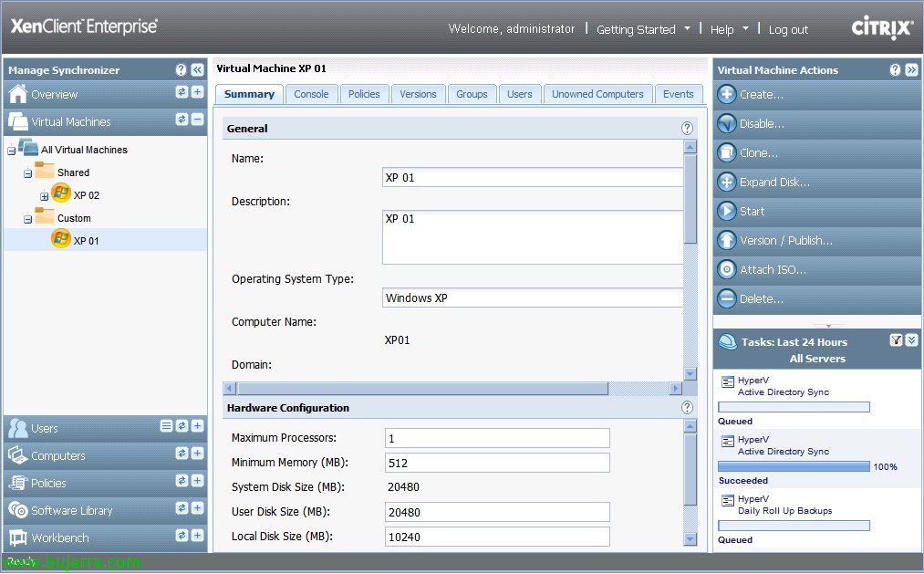The image size is (924, 574).
Task: Start the virtual machine
Action: (x=817, y=211)
